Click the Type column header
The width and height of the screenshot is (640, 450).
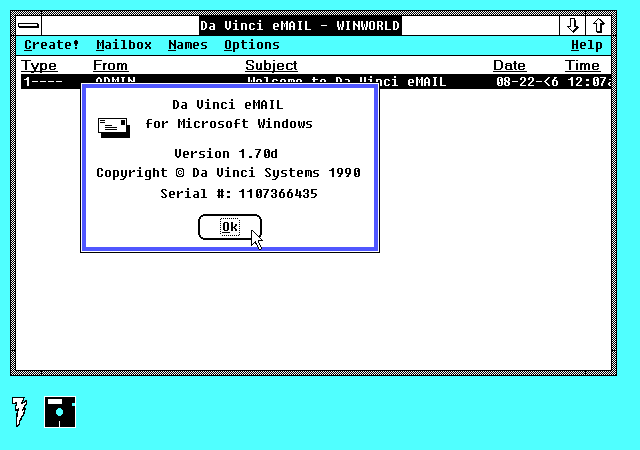coord(39,65)
